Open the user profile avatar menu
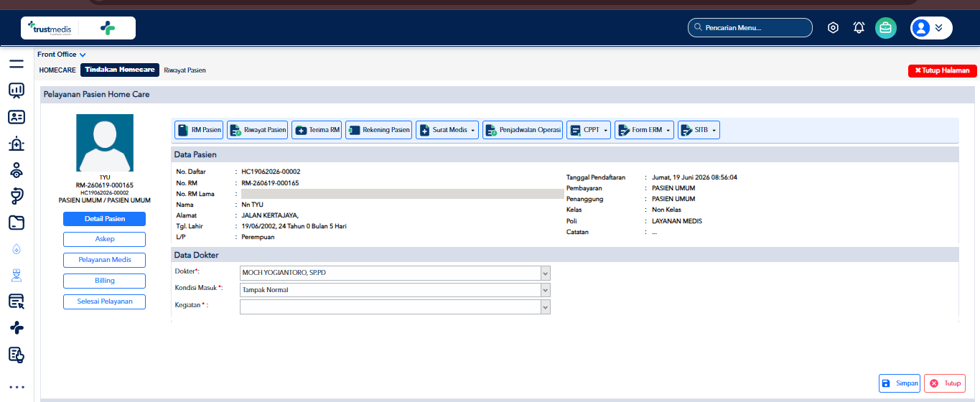Screen dimensions: 980x402 (931, 28)
